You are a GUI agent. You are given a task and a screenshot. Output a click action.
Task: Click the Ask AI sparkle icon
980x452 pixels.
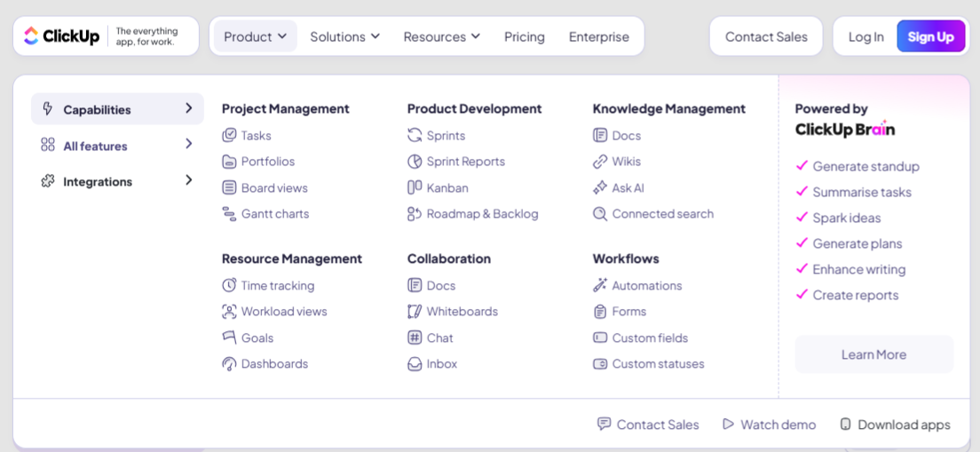coord(600,188)
